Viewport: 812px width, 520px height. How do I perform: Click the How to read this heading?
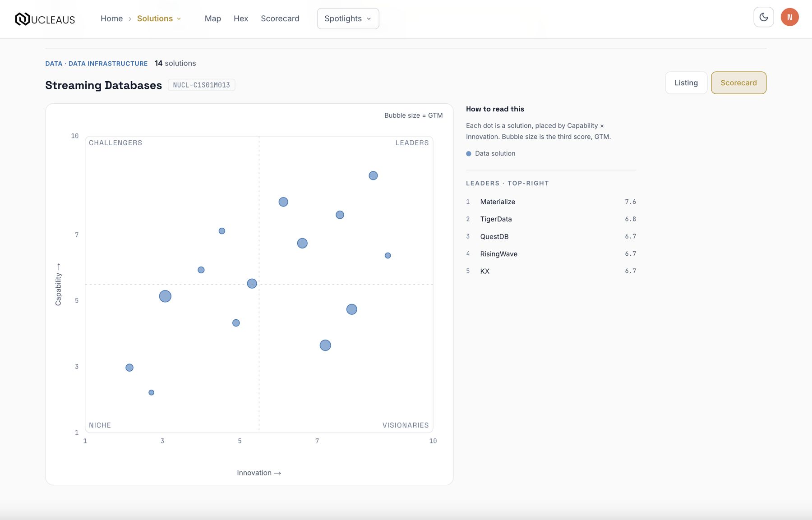(x=495, y=109)
